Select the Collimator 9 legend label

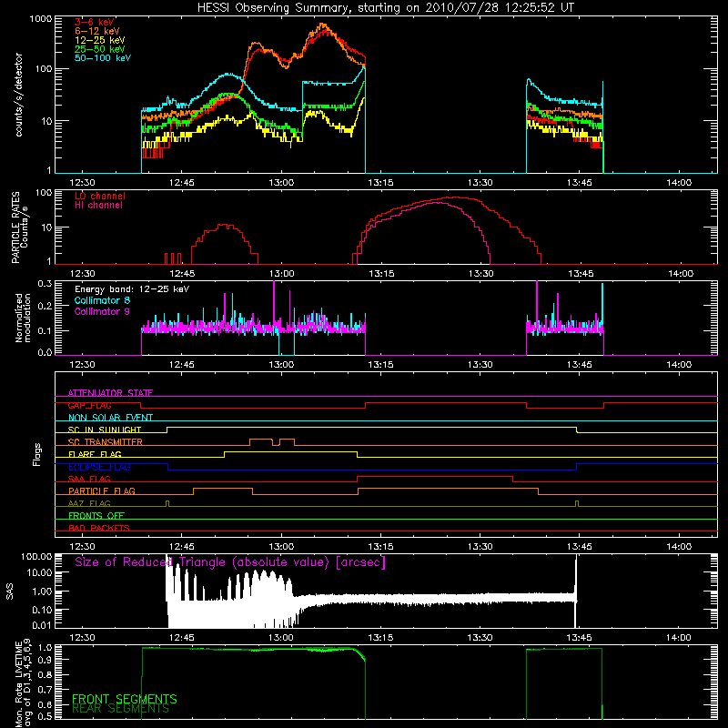click(102, 311)
